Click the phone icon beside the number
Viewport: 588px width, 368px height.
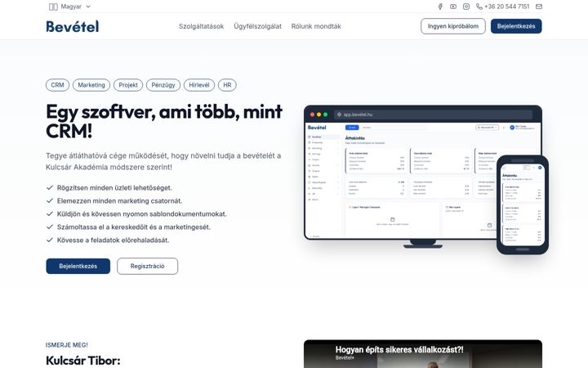pos(479,7)
